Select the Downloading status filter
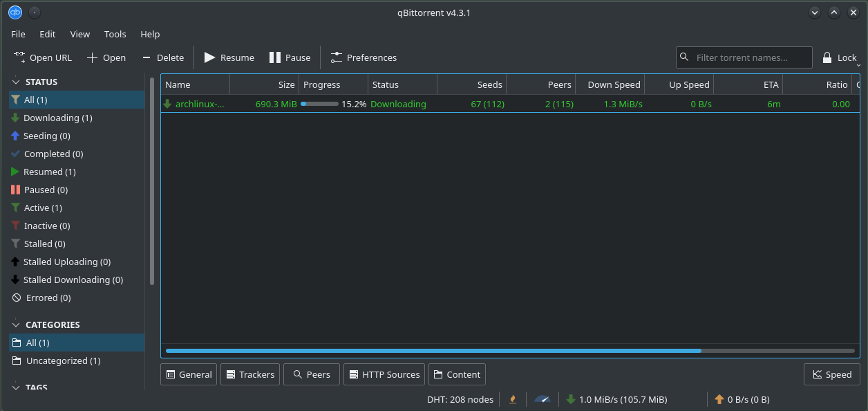The image size is (868, 411). click(59, 118)
